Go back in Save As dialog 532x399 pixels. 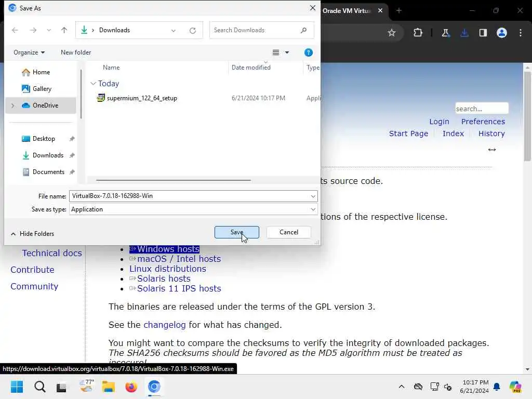point(15,30)
